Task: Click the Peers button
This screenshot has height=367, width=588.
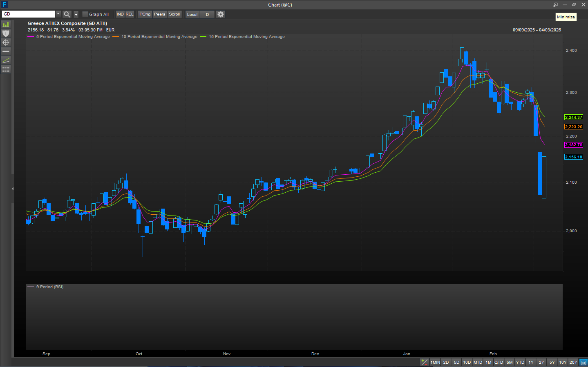Action: 159,14
